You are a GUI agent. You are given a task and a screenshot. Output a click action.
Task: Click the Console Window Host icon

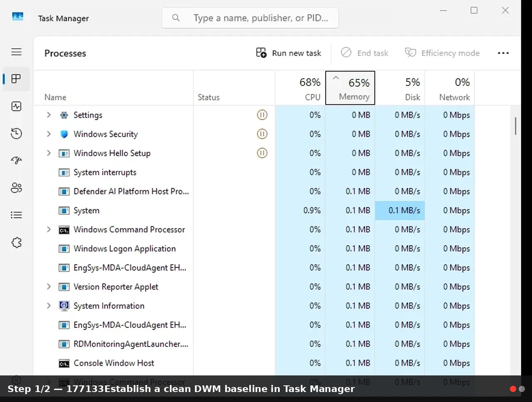64,363
